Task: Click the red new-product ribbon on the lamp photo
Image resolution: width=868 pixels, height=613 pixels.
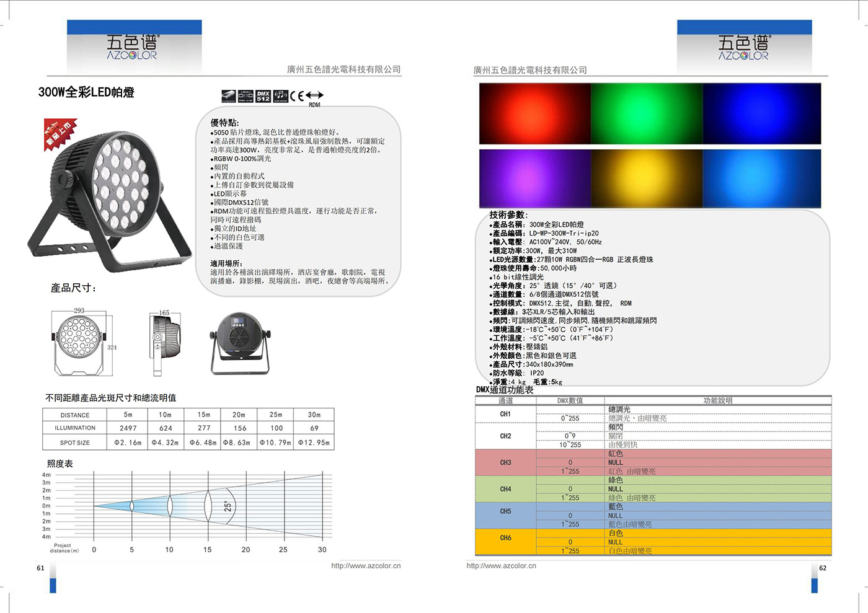Action: point(59,133)
